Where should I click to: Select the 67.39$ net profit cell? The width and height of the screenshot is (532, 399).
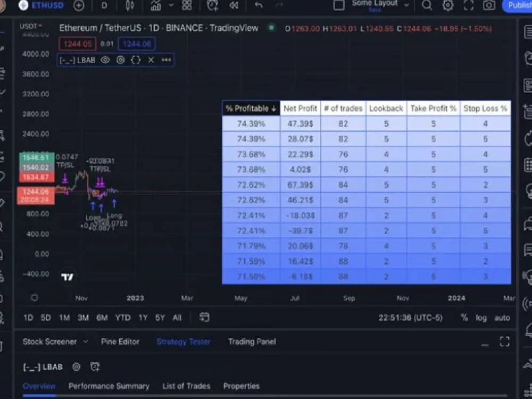pyautogui.click(x=300, y=185)
